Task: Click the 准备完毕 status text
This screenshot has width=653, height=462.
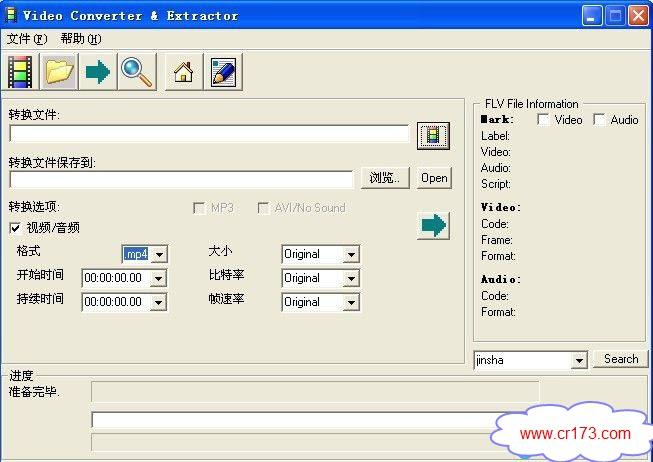Action: 34,392
